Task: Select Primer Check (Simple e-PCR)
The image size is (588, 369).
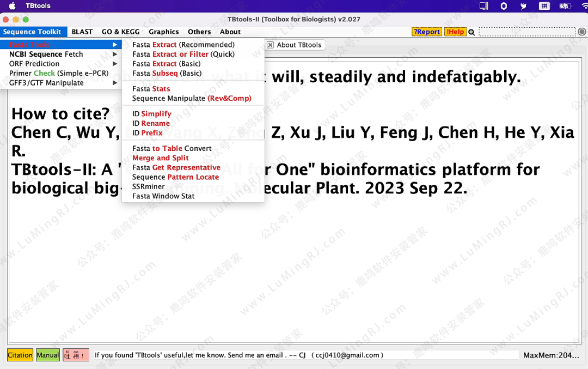Action: (58, 73)
